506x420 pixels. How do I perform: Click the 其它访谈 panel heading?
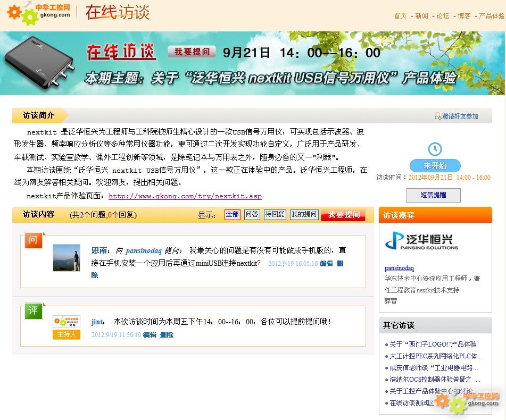399,325
